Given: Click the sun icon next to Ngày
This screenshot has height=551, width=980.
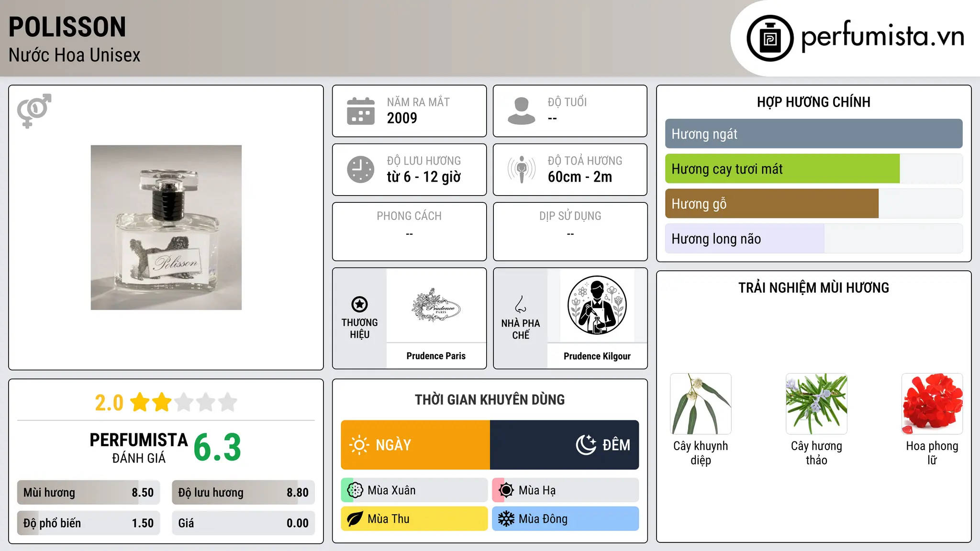Looking at the screenshot, I should pyautogui.click(x=359, y=445).
